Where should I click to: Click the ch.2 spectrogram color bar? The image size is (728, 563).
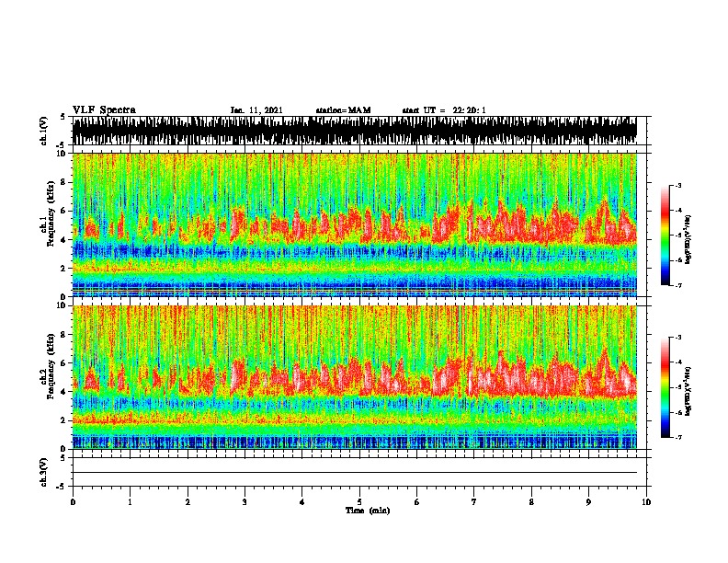665,387
